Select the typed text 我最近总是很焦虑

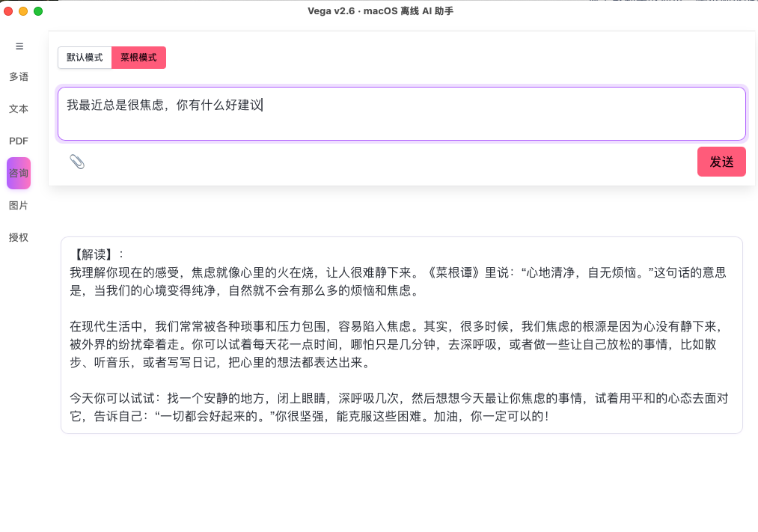[114, 105]
